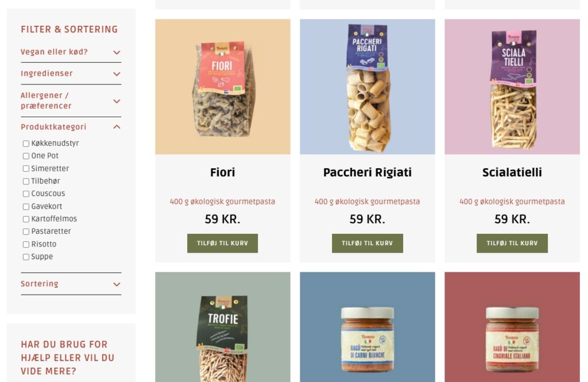Click Tilføj til kurv under Scialatielli
588x382 pixels.
tap(512, 243)
